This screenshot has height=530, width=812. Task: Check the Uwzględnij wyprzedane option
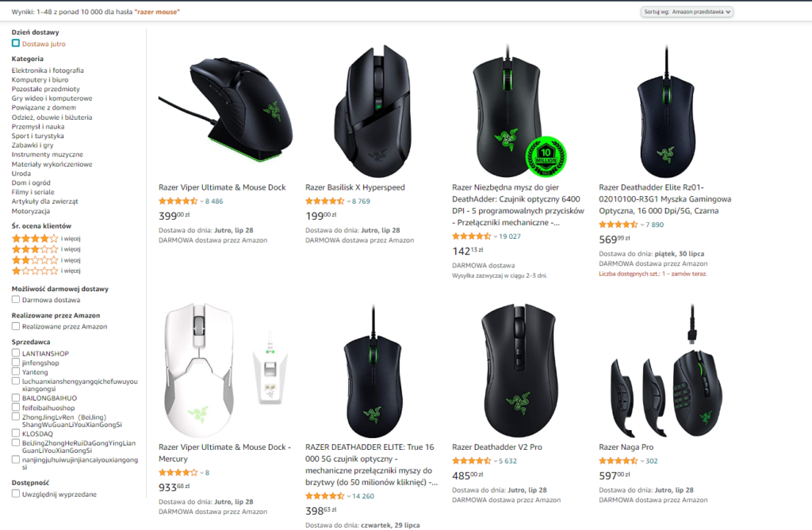click(16, 494)
